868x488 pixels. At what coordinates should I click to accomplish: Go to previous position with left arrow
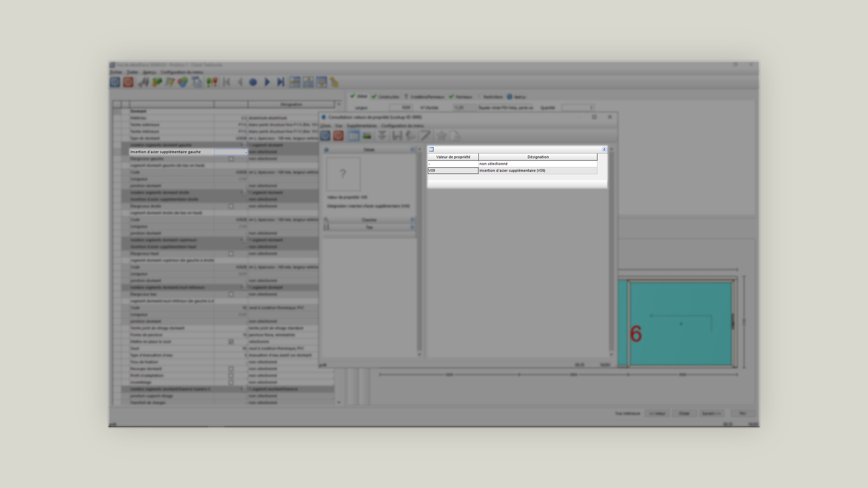pyautogui.click(x=240, y=82)
